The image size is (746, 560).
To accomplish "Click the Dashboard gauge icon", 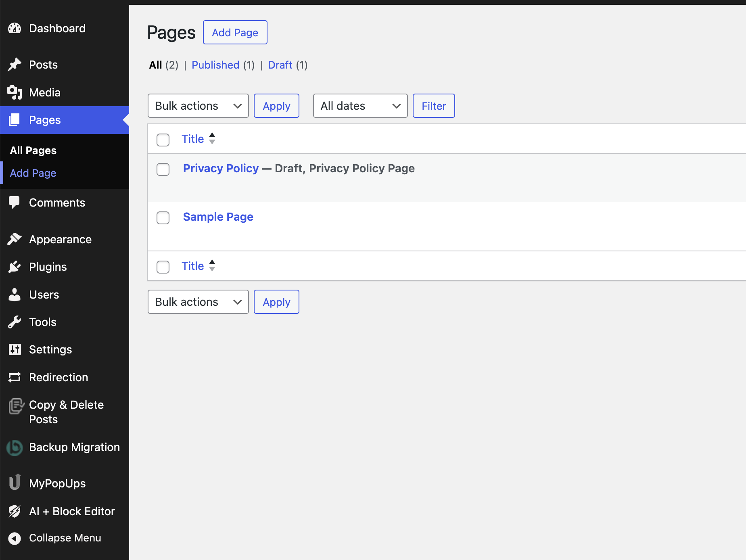I will 15,28.
